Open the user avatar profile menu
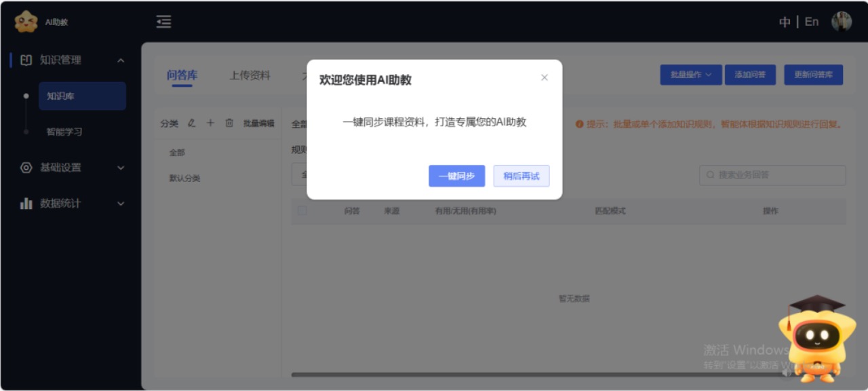This screenshot has height=391, width=868. coord(842,22)
